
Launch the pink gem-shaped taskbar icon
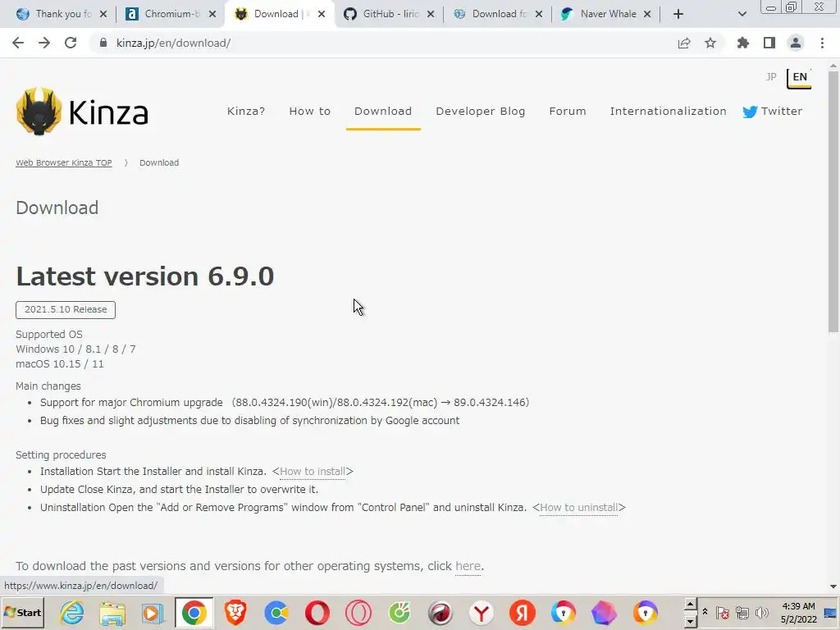(x=605, y=613)
